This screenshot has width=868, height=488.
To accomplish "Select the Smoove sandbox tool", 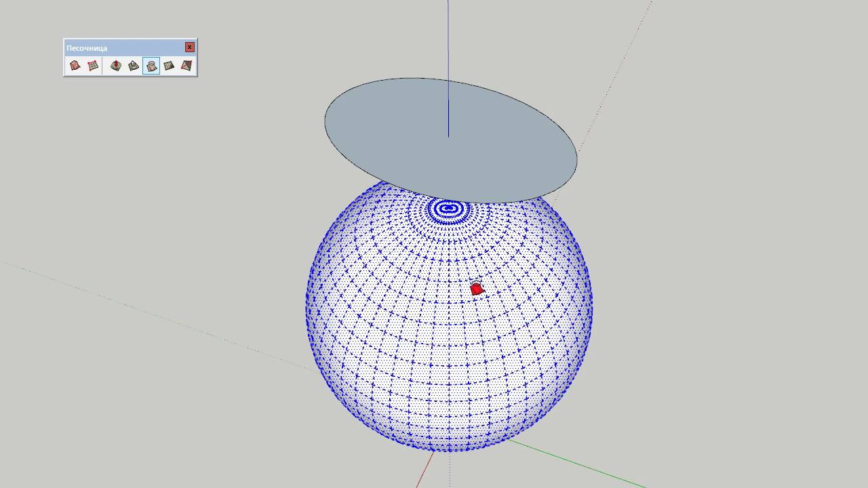I will (x=116, y=66).
